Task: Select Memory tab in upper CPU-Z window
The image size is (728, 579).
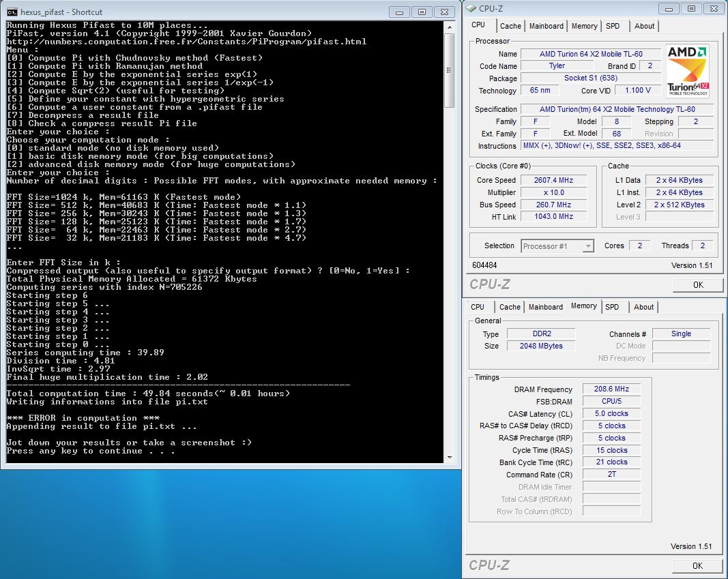Action: [x=584, y=26]
